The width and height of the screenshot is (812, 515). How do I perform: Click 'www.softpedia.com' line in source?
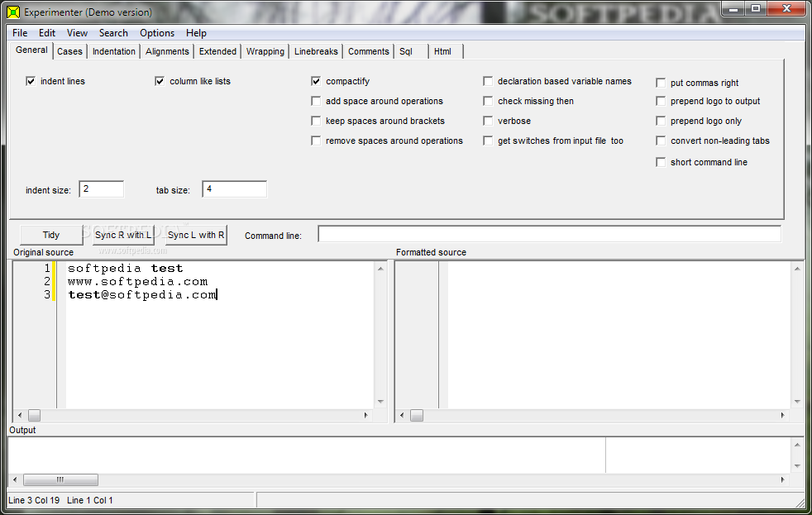coord(138,282)
